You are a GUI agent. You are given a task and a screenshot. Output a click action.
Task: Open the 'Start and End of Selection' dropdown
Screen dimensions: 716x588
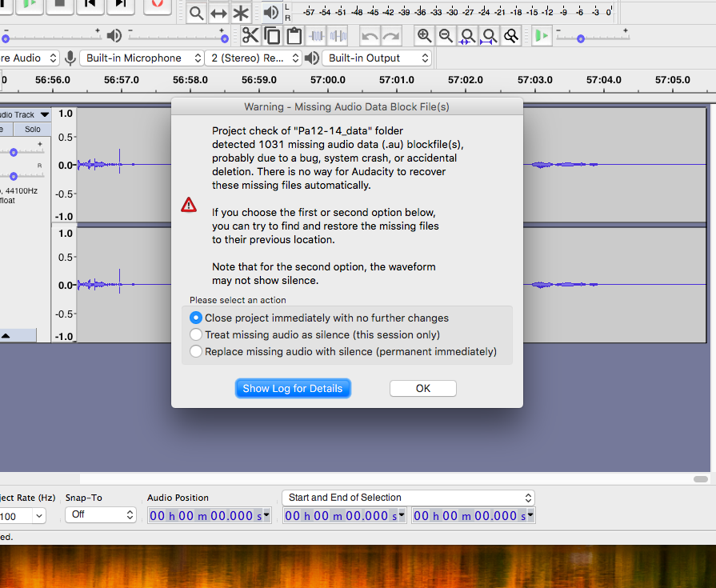coord(408,497)
